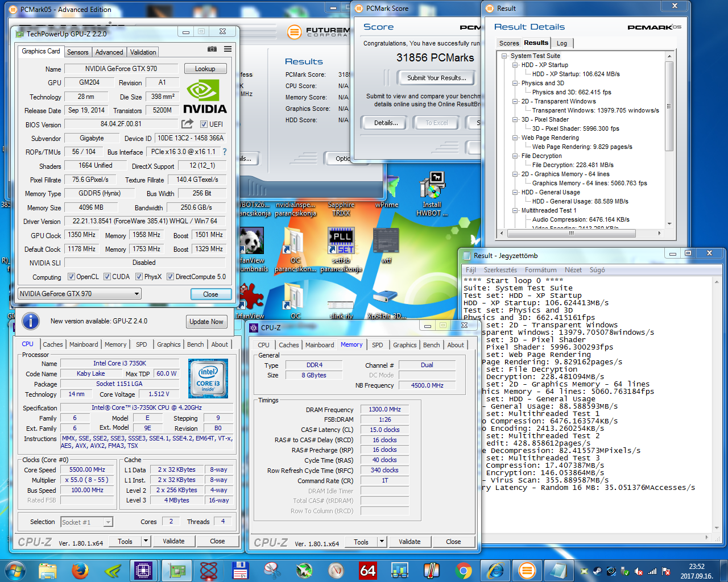The height and width of the screenshot is (582, 728).
Task: Open Bench tab in CPU-Z Memory window
Action: pyautogui.click(x=431, y=345)
